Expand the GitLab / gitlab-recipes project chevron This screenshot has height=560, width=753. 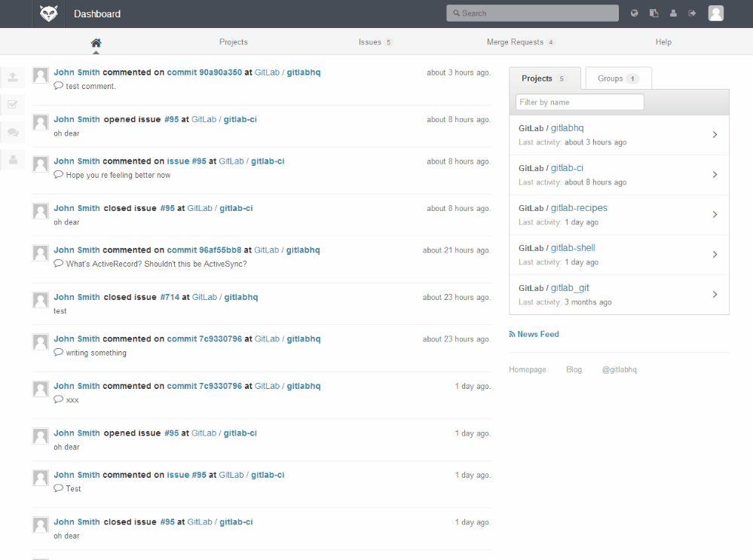[715, 214]
